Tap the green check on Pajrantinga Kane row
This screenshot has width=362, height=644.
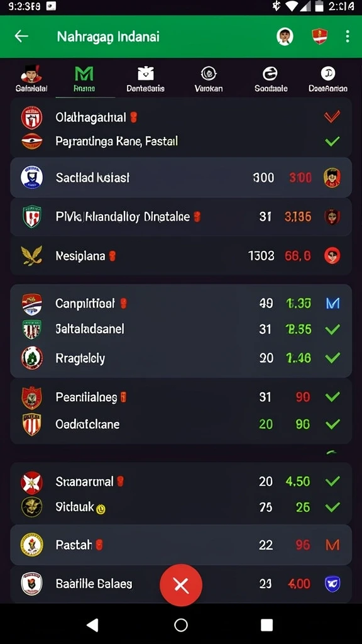[332, 142]
